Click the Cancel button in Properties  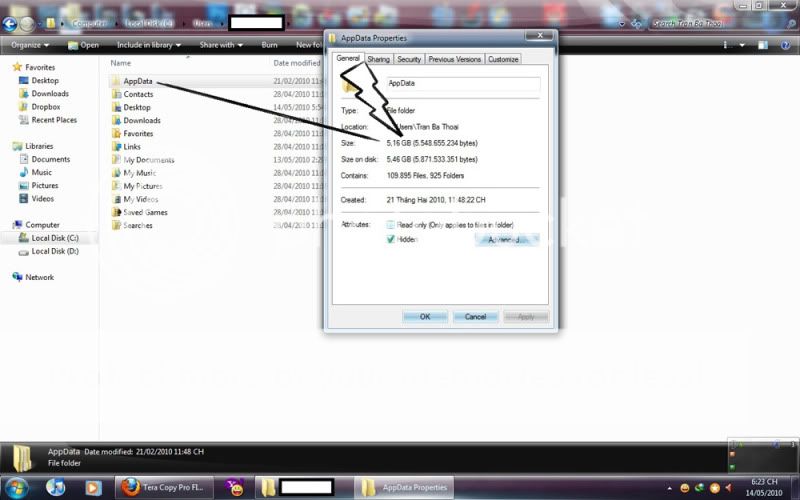click(x=475, y=317)
